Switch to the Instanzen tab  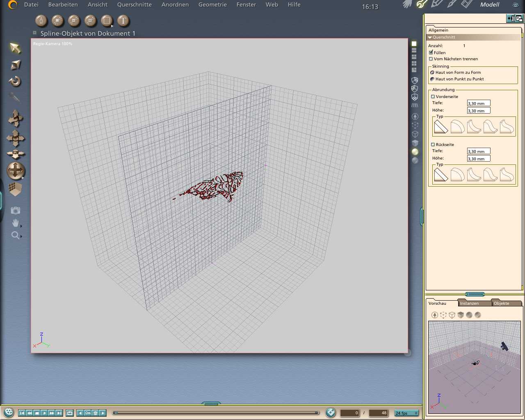point(469,304)
